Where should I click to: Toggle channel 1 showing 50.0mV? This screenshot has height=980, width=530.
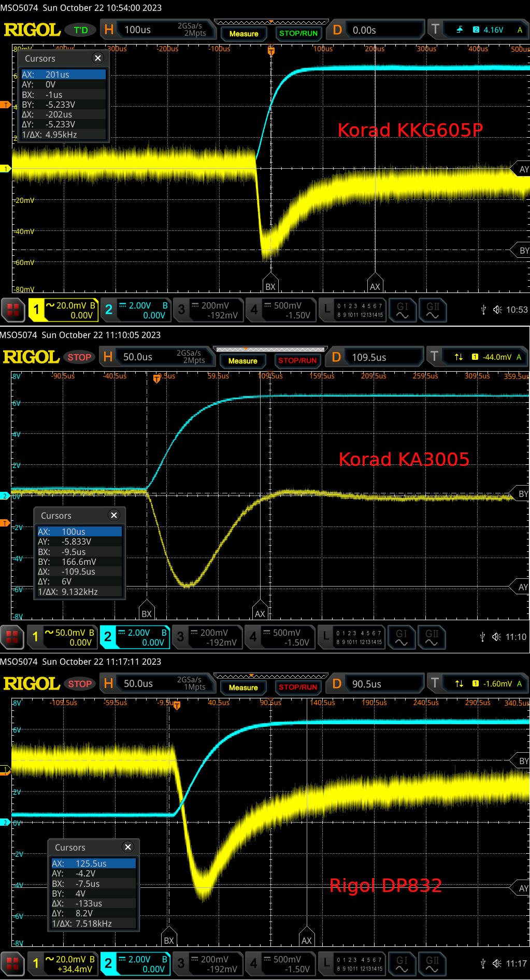click(62, 637)
